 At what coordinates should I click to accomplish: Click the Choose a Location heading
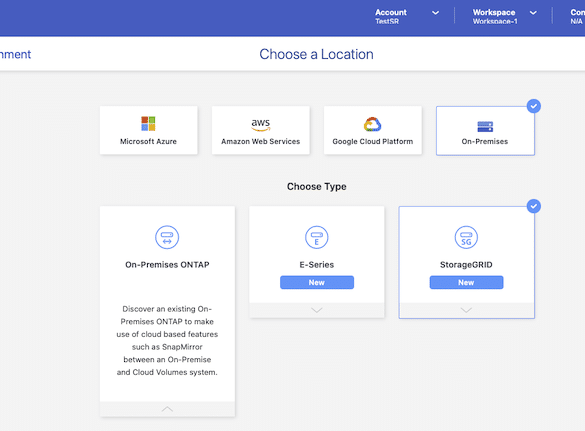coord(316,54)
